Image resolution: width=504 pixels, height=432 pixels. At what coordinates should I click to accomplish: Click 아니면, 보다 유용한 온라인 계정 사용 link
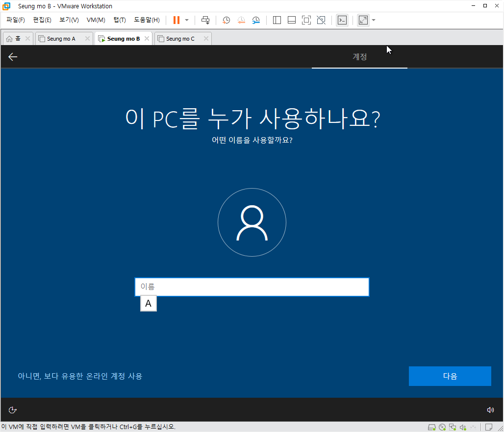(80, 376)
